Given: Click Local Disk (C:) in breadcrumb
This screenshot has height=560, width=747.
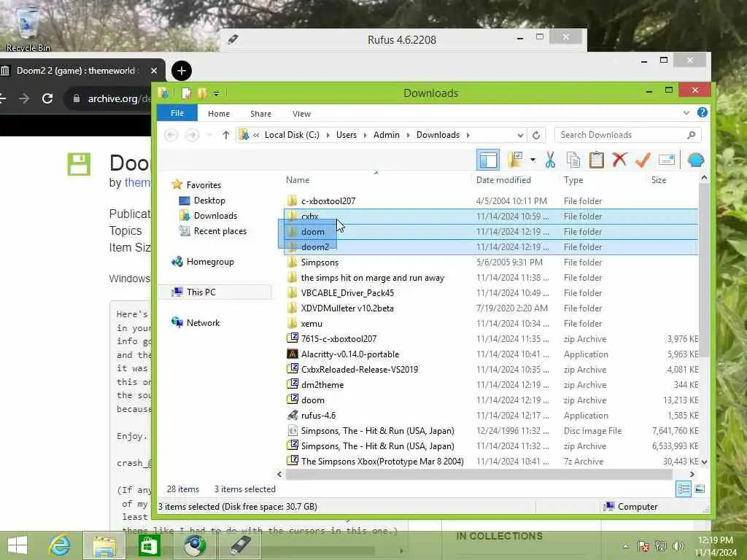Looking at the screenshot, I should [x=292, y=135].
